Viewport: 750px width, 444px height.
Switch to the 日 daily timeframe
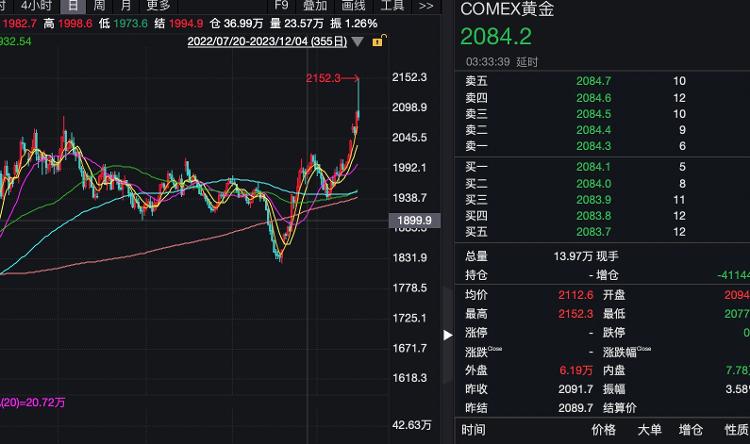tap(71, 6)
